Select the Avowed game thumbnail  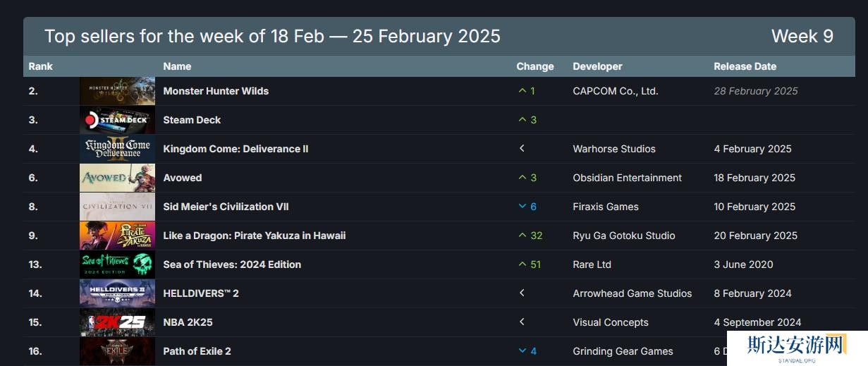(x=117, y=178)
